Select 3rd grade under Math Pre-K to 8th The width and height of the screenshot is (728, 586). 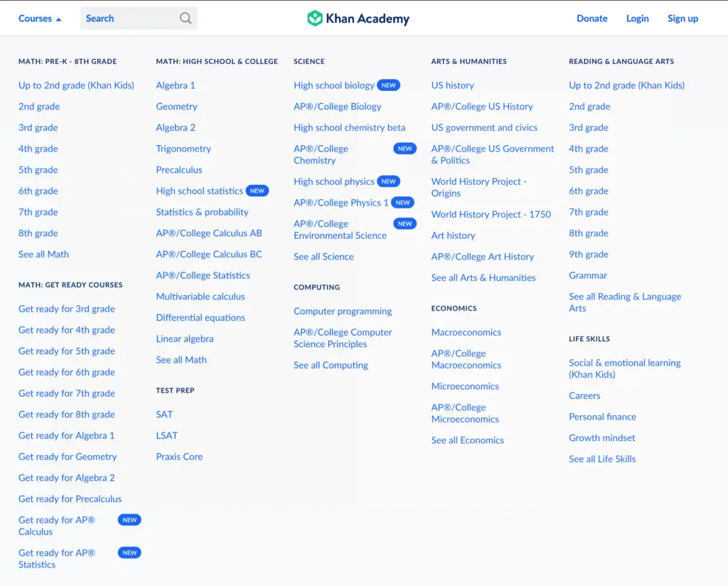click(38, 128)
